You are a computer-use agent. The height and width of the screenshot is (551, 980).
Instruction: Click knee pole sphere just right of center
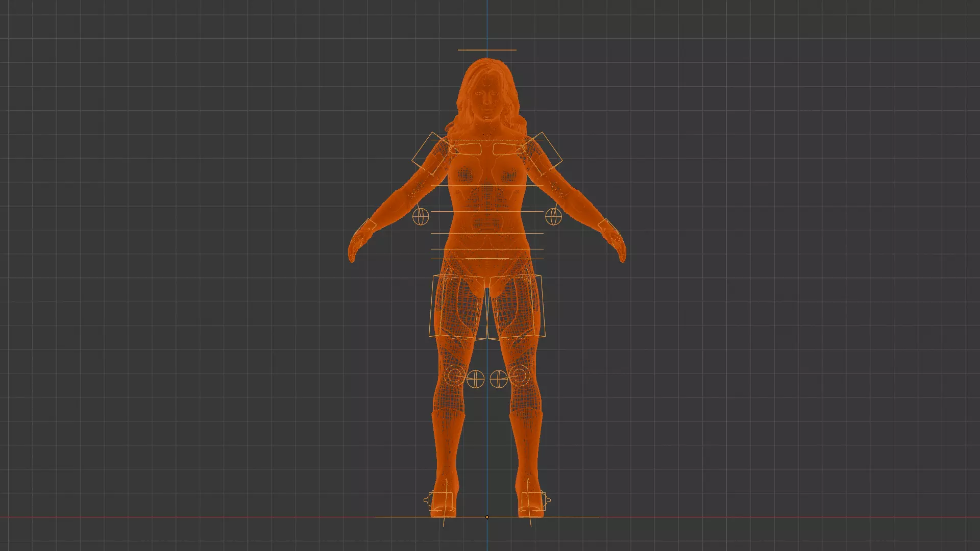499,379
